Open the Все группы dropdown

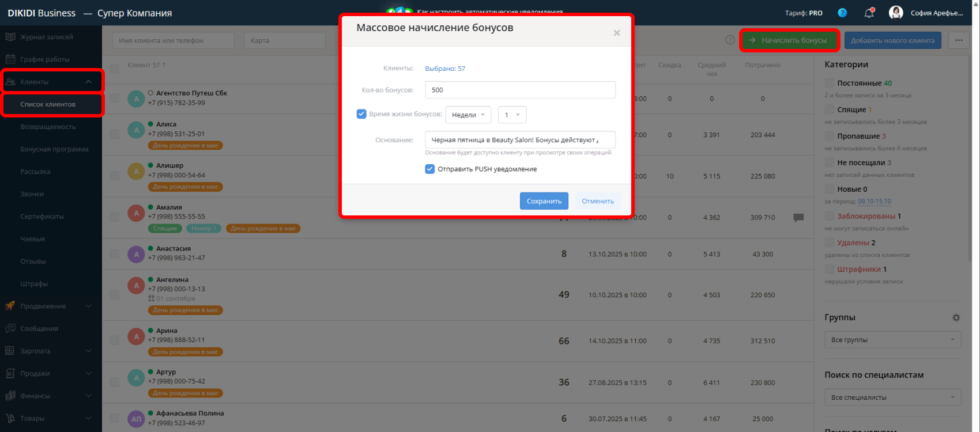tap(892, 340)
